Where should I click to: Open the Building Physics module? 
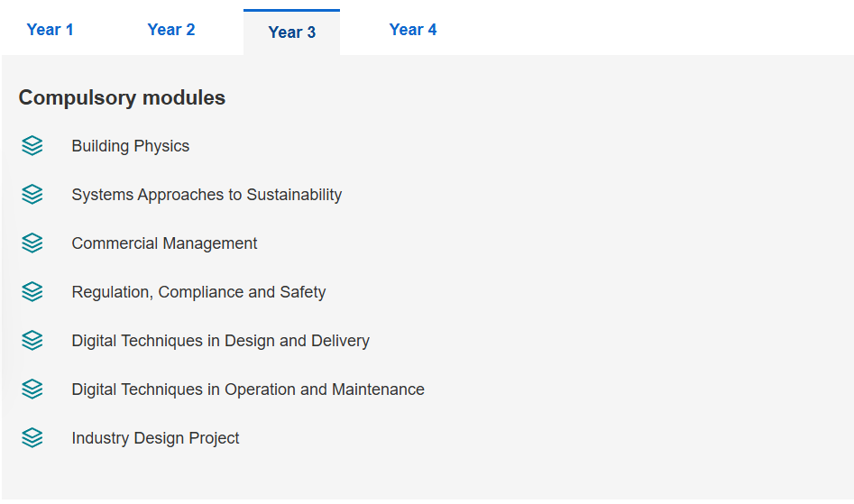(131, 146)
